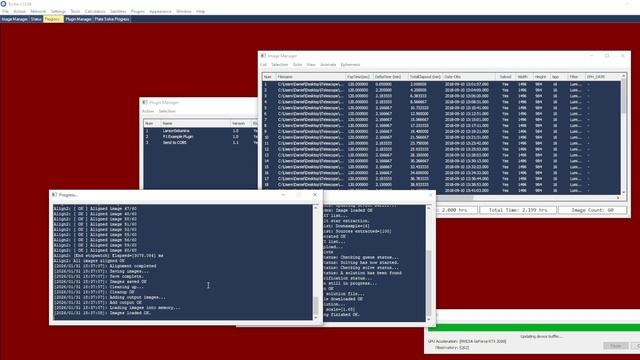Switch to the Image Manager window tab
Image resolution: width=640 pixels, height=360 pixels.
click(x=14, y=19)
